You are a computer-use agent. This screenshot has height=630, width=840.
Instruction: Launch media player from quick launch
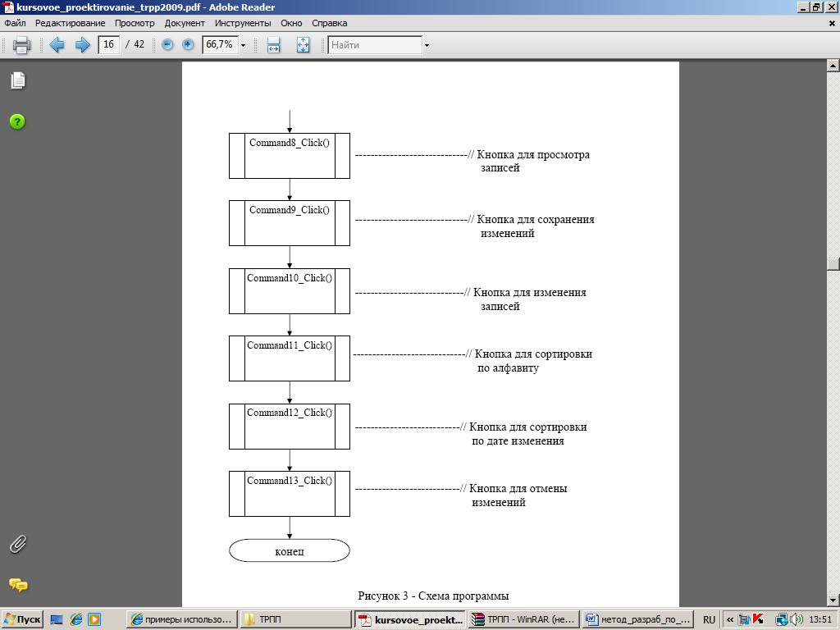(94, 620)
